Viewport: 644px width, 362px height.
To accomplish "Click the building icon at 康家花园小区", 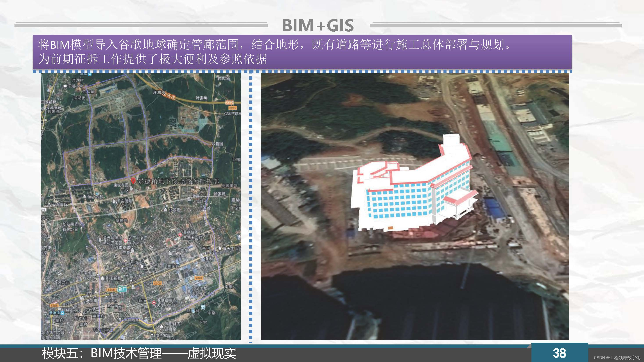I will tap(131, 188).
